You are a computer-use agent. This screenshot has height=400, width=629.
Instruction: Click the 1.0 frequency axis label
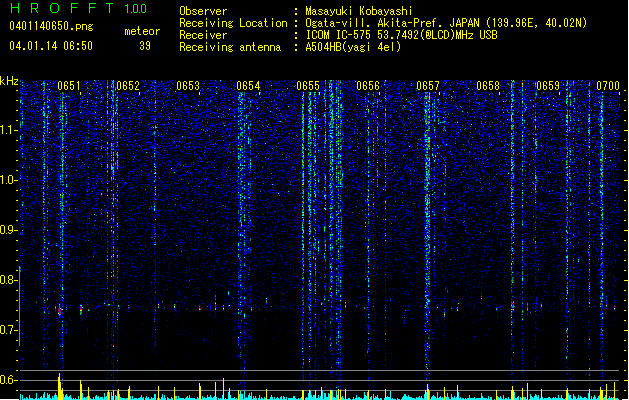9,180
